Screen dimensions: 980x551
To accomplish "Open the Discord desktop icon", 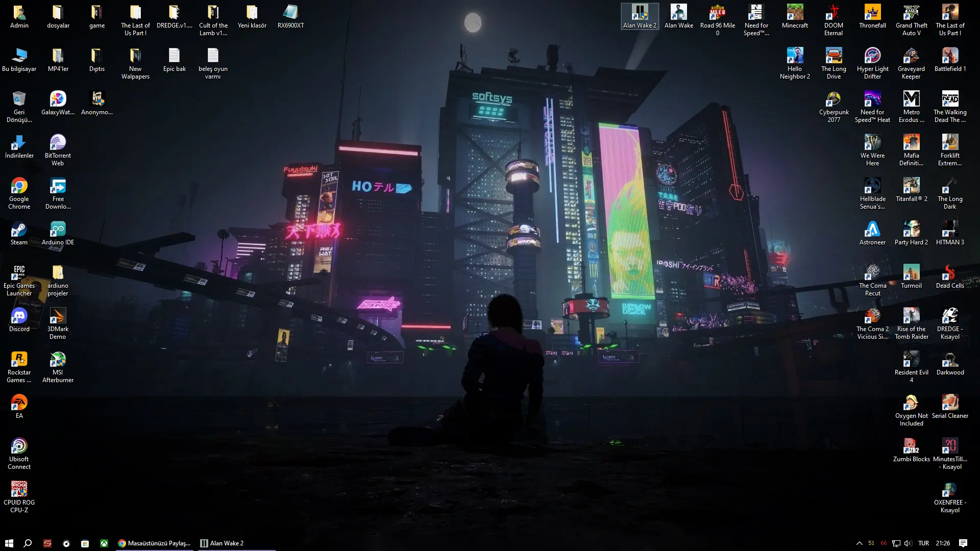I will point(19,320).
